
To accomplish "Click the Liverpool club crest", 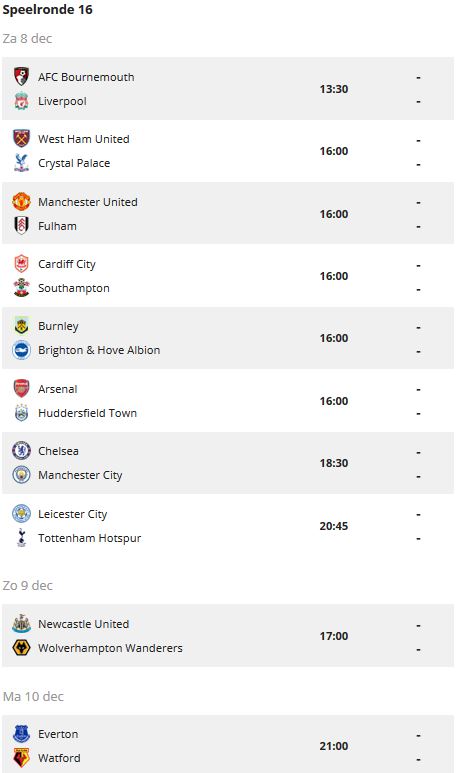I will tap(21, 101).
